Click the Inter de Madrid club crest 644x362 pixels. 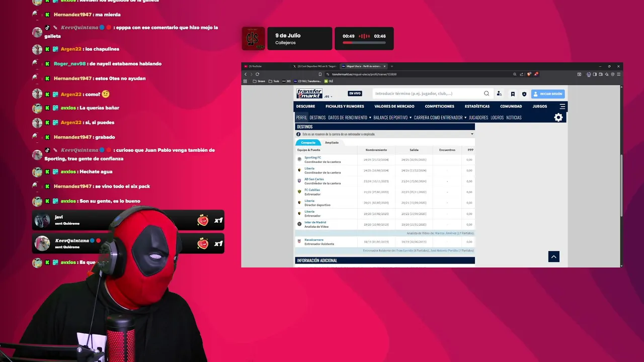click(299, 224)
